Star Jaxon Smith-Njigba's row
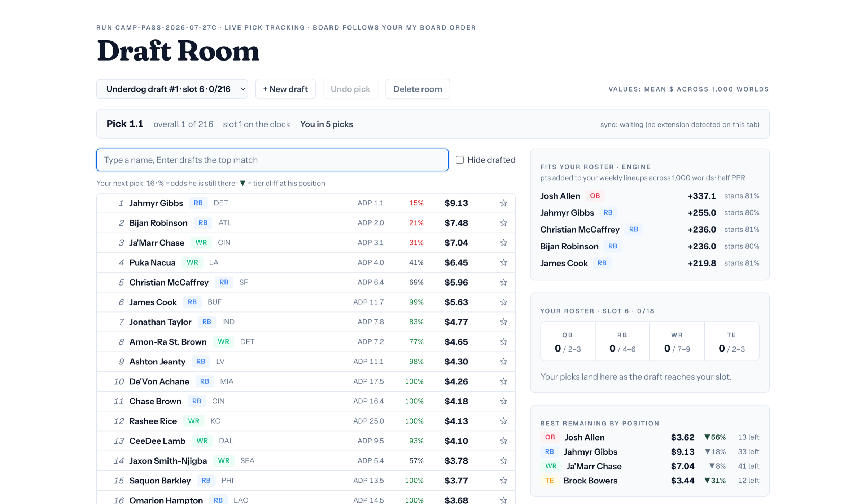The height and width of the screenshot is (504, 866). point(503,461)
